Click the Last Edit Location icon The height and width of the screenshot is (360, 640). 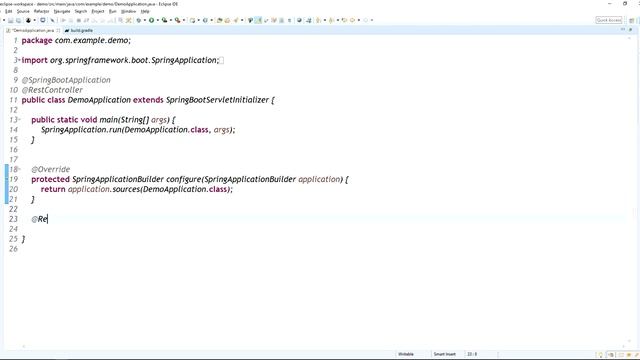click(x=344, y=20)
